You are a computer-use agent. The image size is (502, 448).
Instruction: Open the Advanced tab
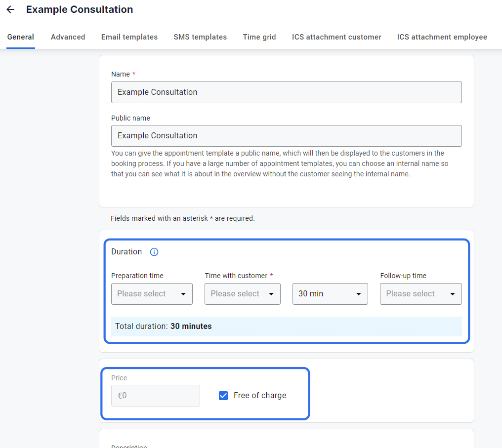(68, 37)
